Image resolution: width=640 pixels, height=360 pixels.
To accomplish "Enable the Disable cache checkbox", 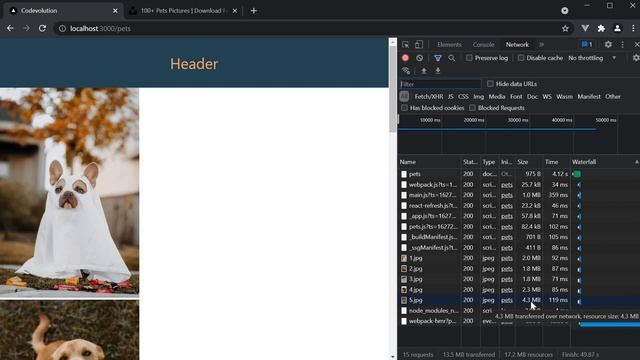I will point(521,58).
